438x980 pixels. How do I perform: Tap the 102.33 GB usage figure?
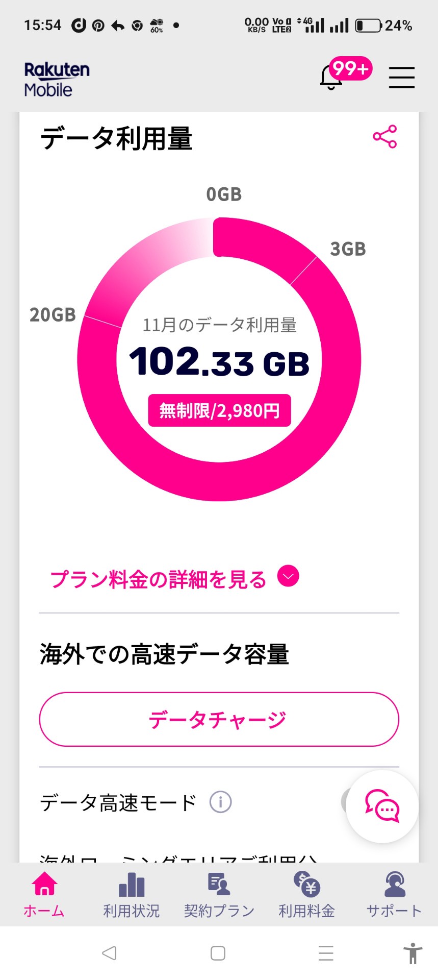pyautogui.click(x=219, y=362)
